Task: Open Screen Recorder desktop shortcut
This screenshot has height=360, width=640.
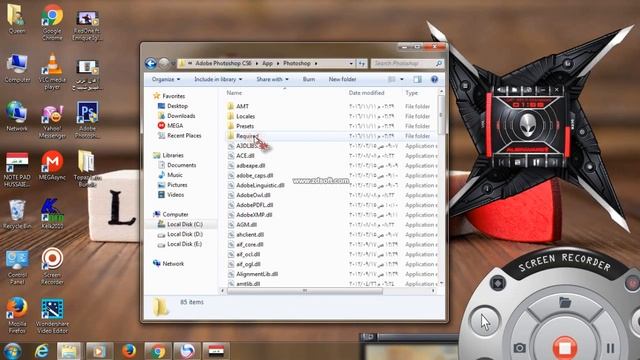Action: click(x=52, y=266)
